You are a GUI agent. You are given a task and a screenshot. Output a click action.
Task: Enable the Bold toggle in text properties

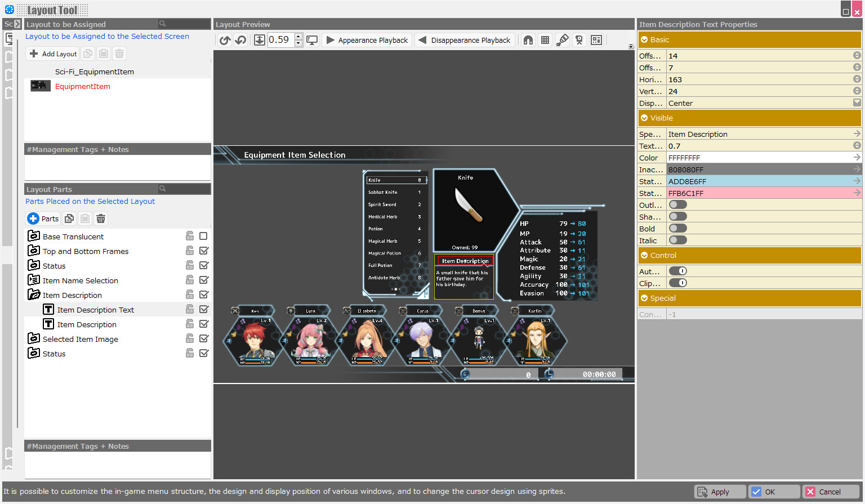tap(677, 228)
